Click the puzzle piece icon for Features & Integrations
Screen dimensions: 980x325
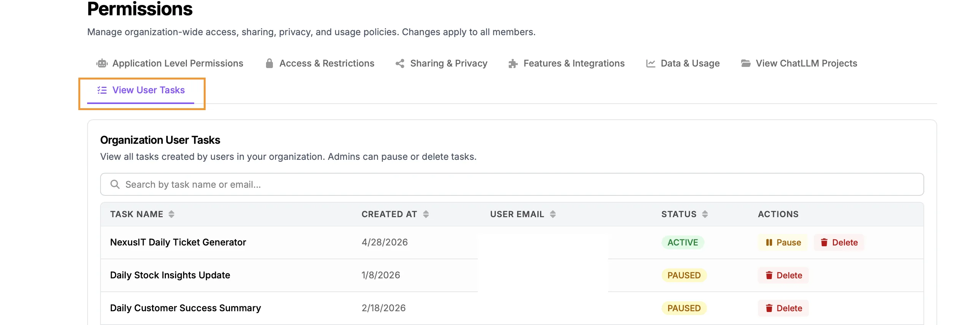pyautogui.click(x=513, y=63)
